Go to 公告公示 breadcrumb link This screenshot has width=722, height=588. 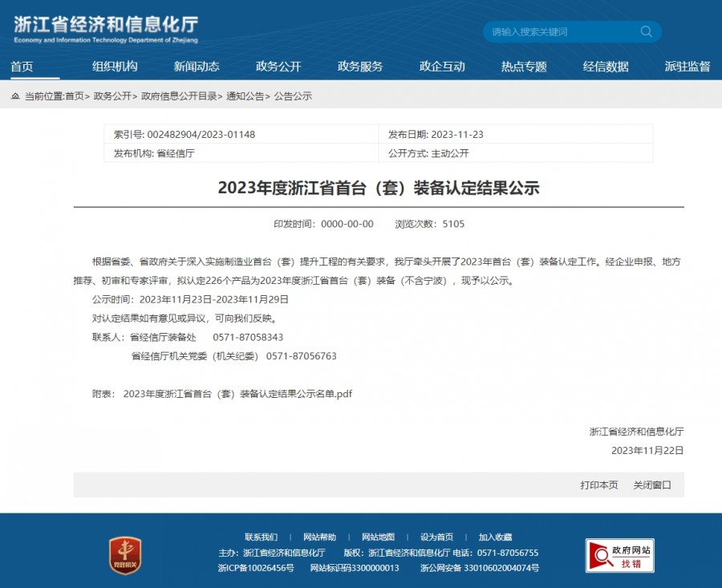point(293,95)
